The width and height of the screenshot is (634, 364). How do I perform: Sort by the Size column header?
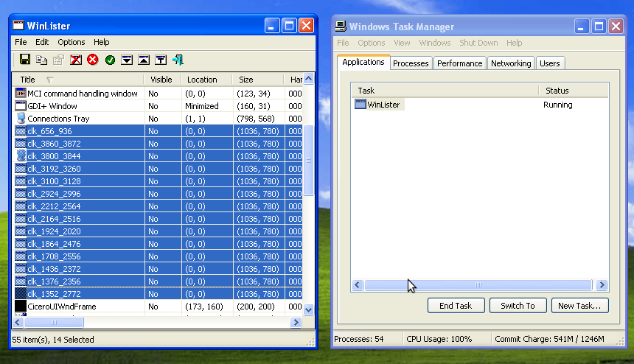(x=258, y=80)
